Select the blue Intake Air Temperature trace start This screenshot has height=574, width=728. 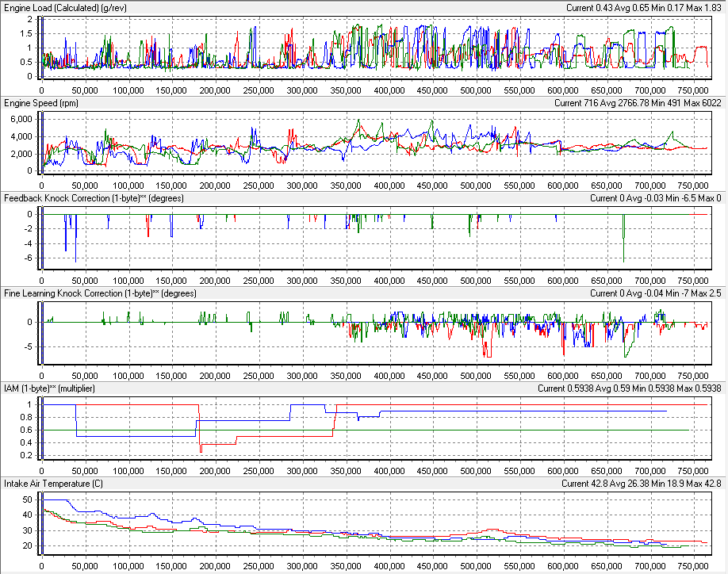pos(44,500)
